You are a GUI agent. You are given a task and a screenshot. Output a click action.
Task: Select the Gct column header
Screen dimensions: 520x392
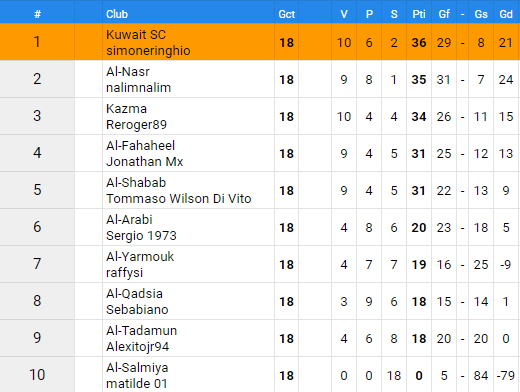[x=287, y=14]
